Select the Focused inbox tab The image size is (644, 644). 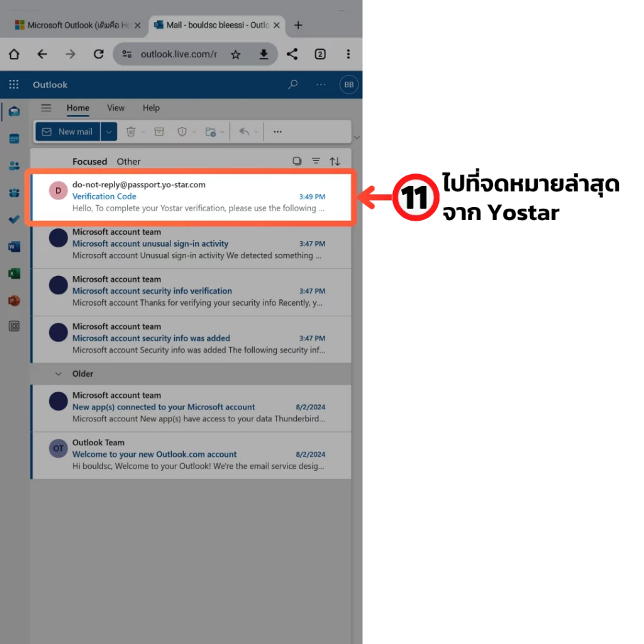pos(89,162)
